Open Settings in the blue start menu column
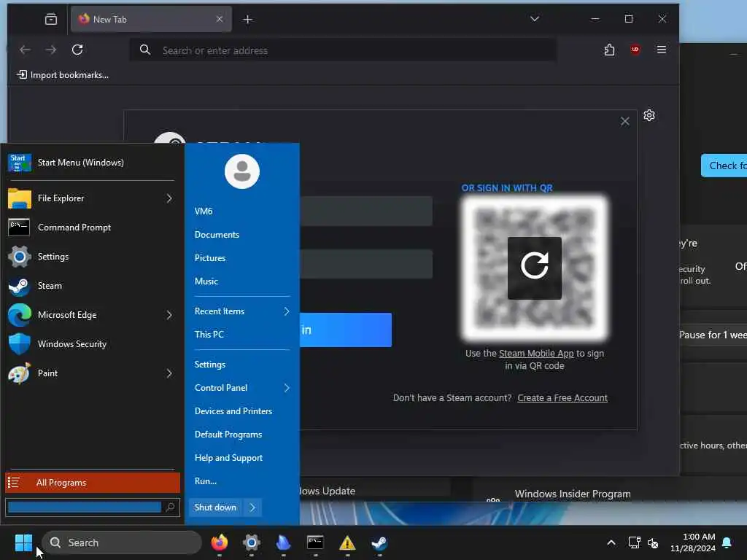Screen dimensions: 747x560 pos(210,365)
